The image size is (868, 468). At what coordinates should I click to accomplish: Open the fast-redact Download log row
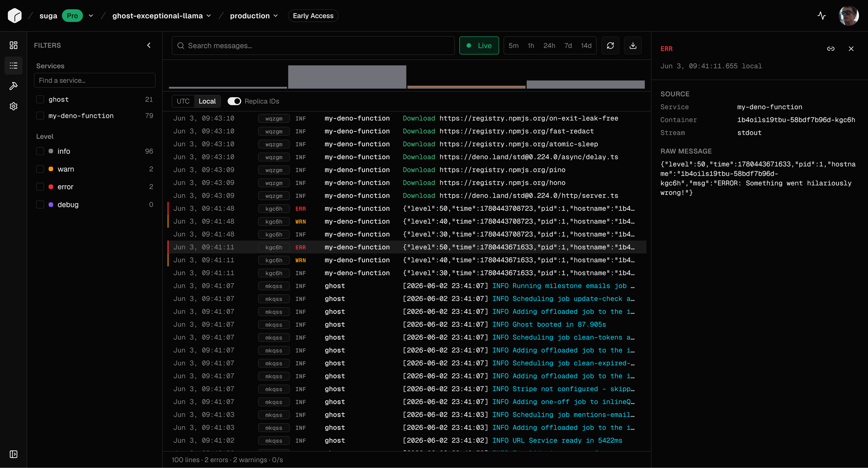pyautogui.click(x=407, y=131)
